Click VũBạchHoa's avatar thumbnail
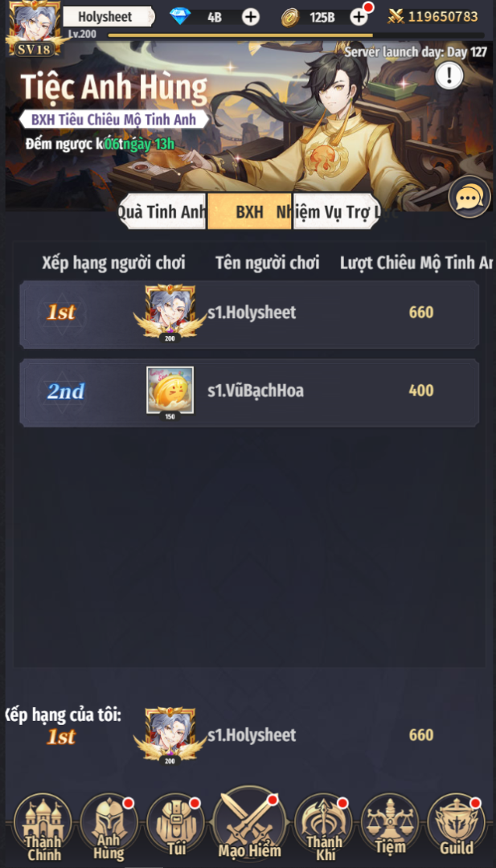Image resolution: width=496 pixels, height=868 pixels. pyautogui.click(x=170, y=391)
